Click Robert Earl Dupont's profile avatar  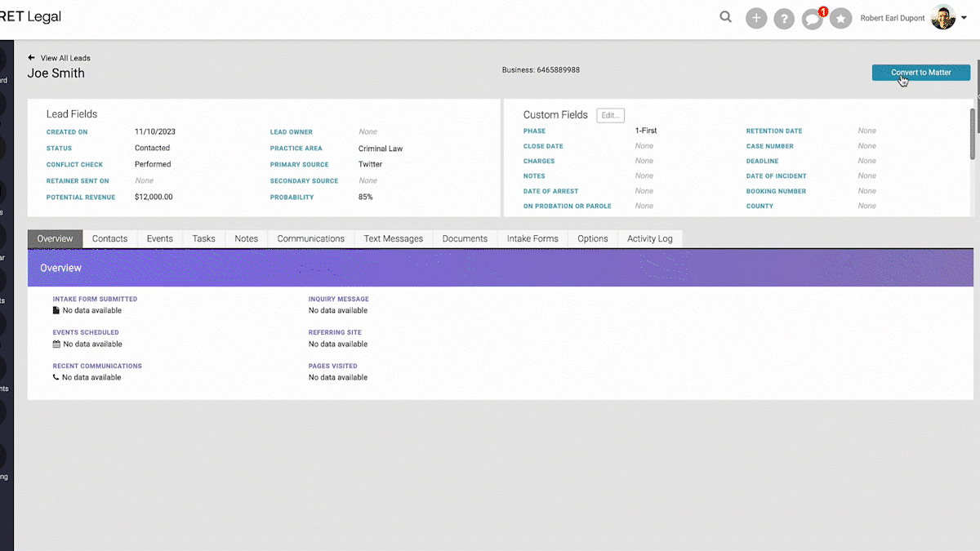click(942, 18)
